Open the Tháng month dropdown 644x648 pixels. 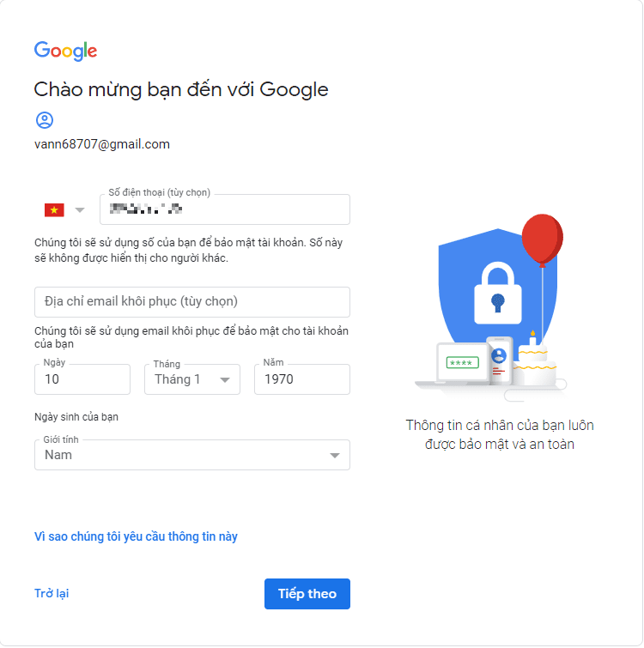point(191,379)
